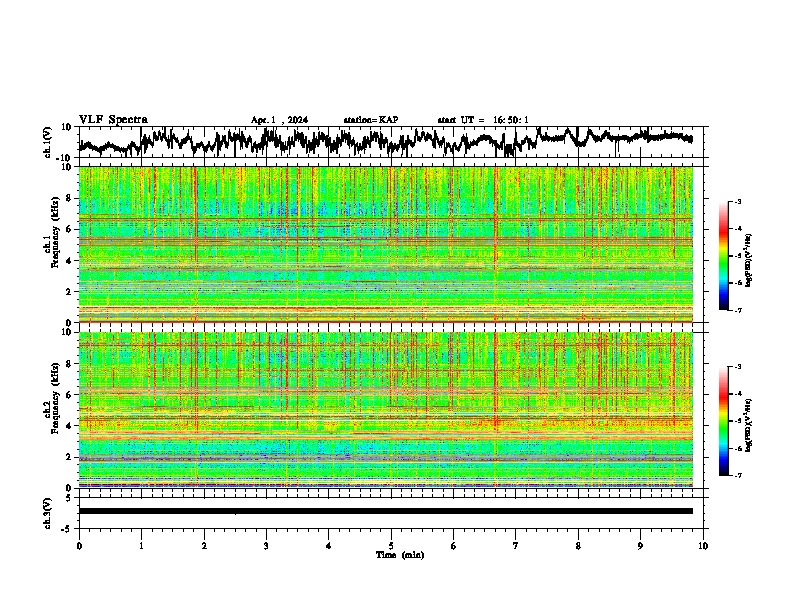Click the time axis tick label "3"

[266, 546]
